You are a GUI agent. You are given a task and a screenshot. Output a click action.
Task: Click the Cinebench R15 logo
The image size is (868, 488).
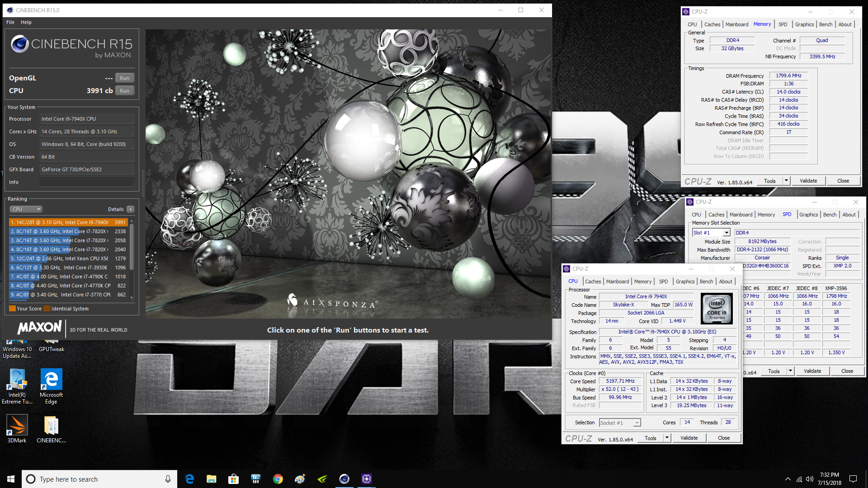(x=71, y=47)
